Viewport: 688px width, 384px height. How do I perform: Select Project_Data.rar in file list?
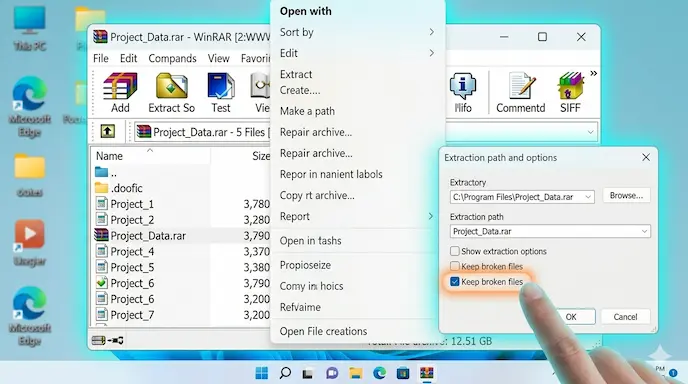181,236
